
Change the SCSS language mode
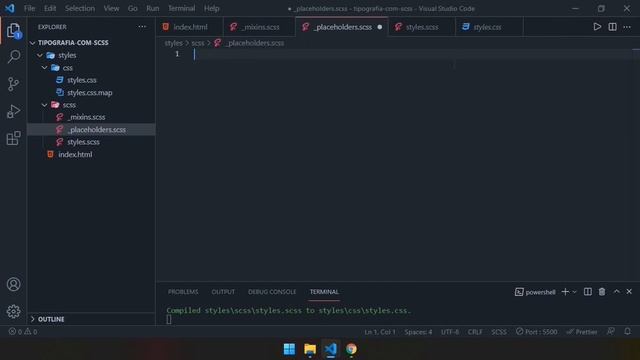click(499, 332)
